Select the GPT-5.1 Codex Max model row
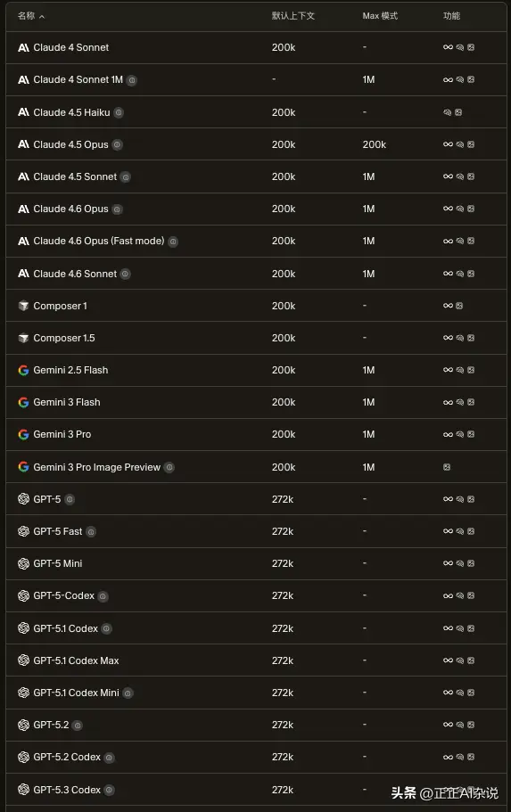Viewport: 511px width, 812px height. [x=256, y=660]
